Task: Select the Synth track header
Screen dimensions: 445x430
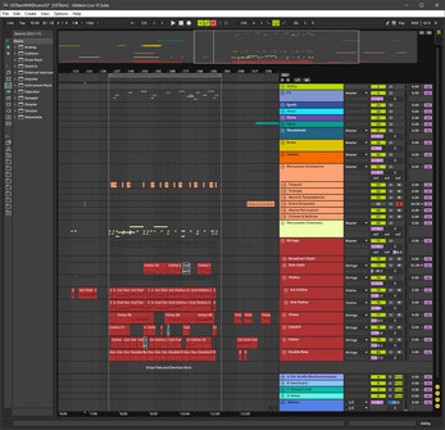Action: pos(311,105)
